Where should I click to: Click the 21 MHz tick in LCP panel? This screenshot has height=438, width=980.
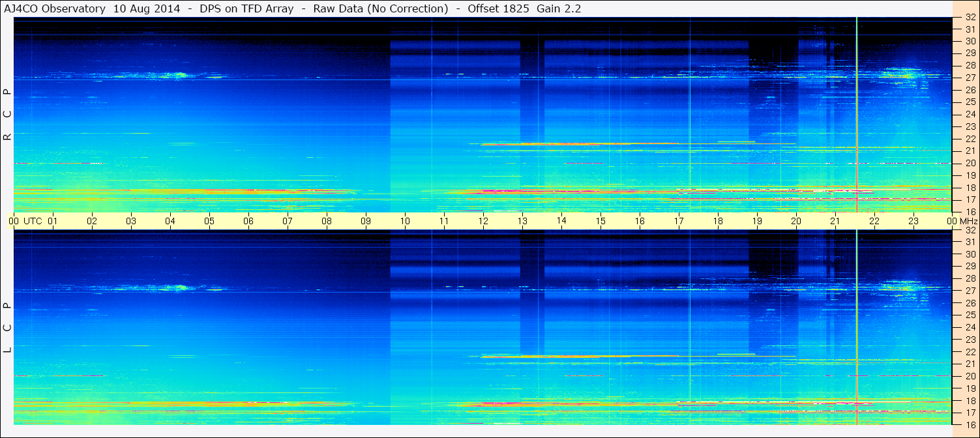(970, 364)
